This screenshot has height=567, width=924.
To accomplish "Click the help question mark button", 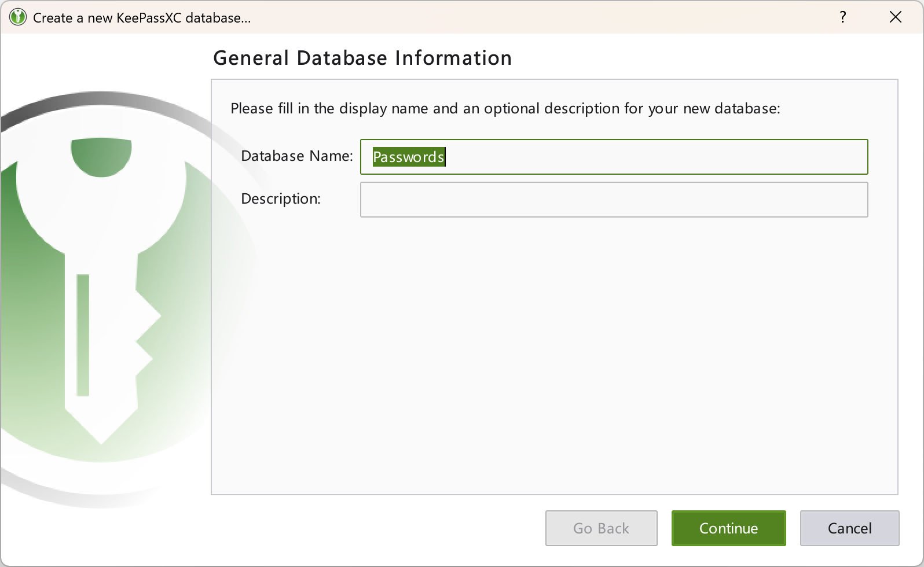I will 843,17.
